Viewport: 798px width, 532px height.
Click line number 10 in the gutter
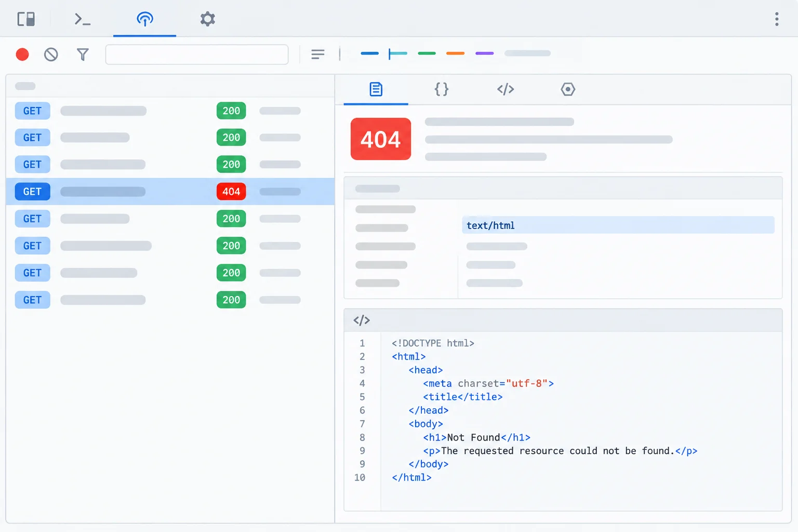click(360, 477)
